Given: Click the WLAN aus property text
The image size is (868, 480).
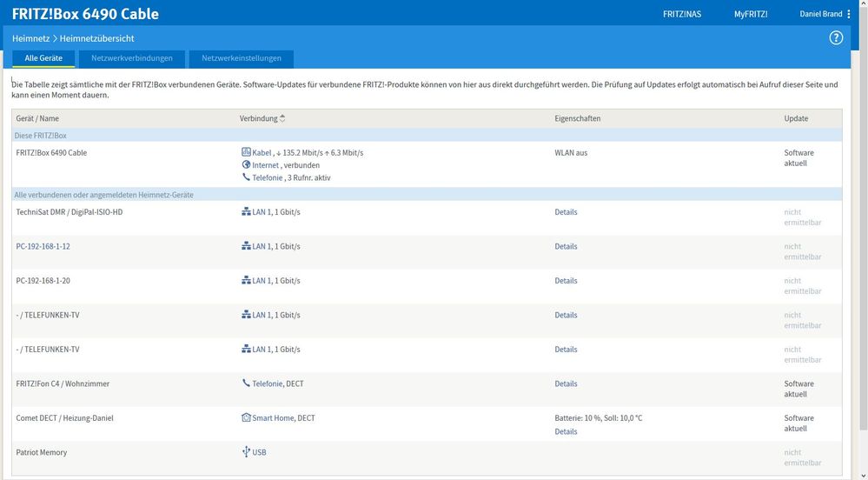Looking at the screenshot, I should click(x=572, y=152).
